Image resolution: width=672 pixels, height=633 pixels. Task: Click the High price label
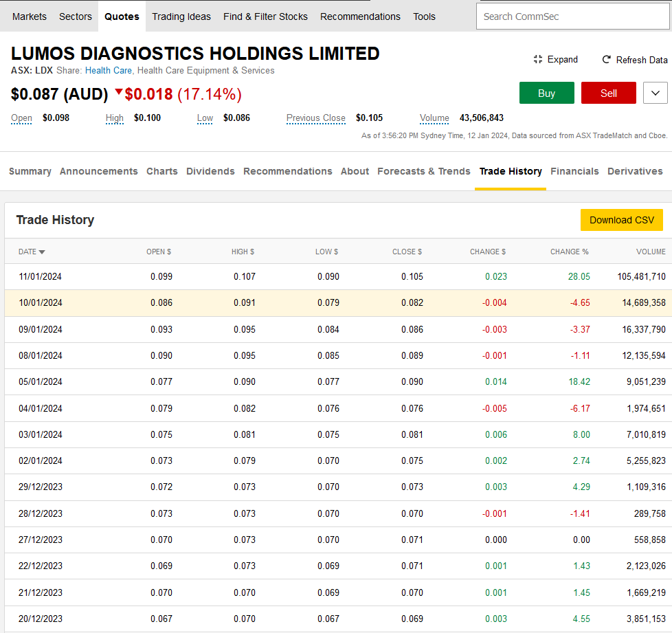coord(115,118)
